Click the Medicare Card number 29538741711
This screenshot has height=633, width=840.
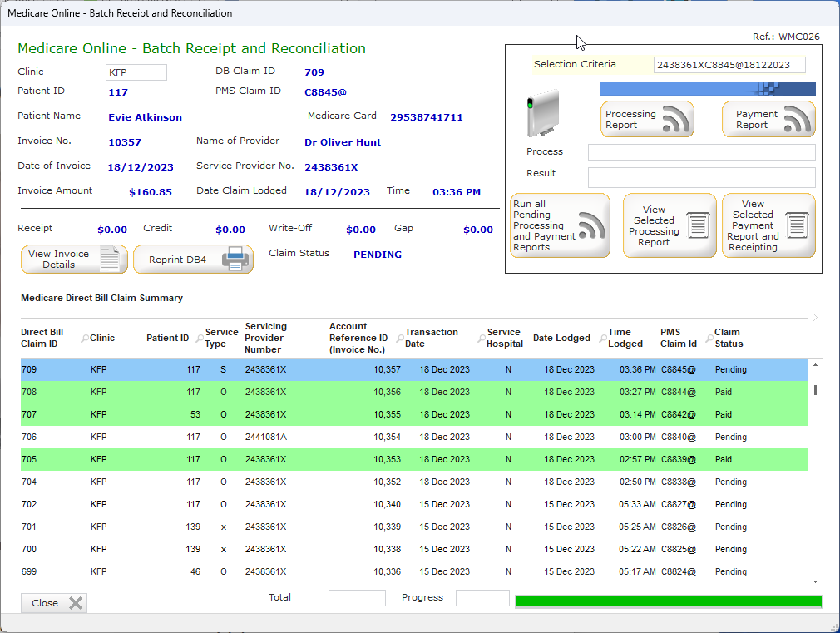point(427,117)
